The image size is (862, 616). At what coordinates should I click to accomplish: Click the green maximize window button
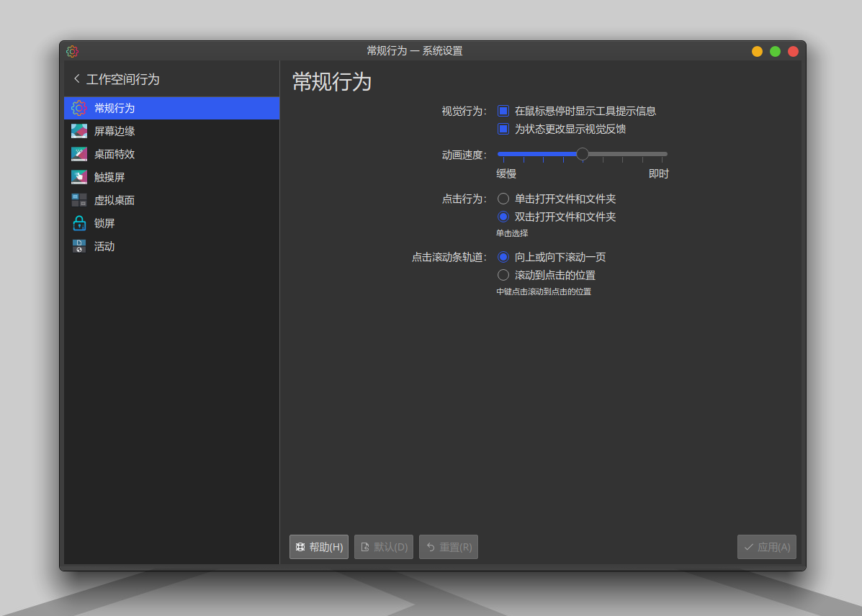775,52
